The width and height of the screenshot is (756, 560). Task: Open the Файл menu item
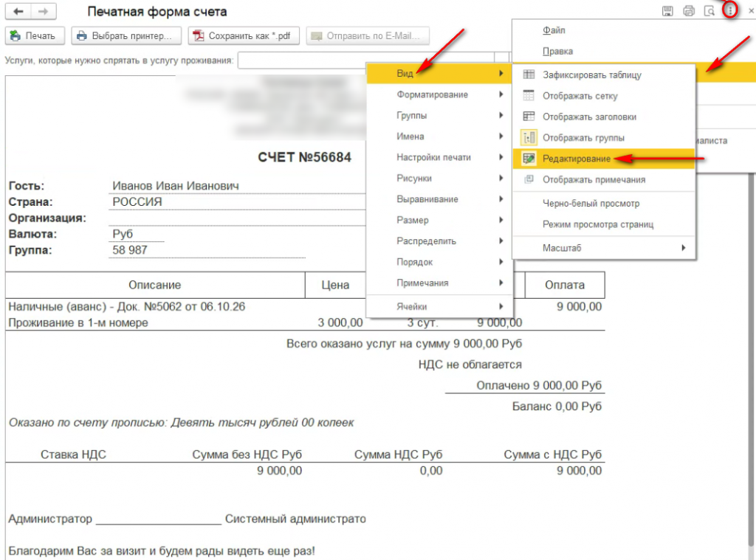click(554, 30)
